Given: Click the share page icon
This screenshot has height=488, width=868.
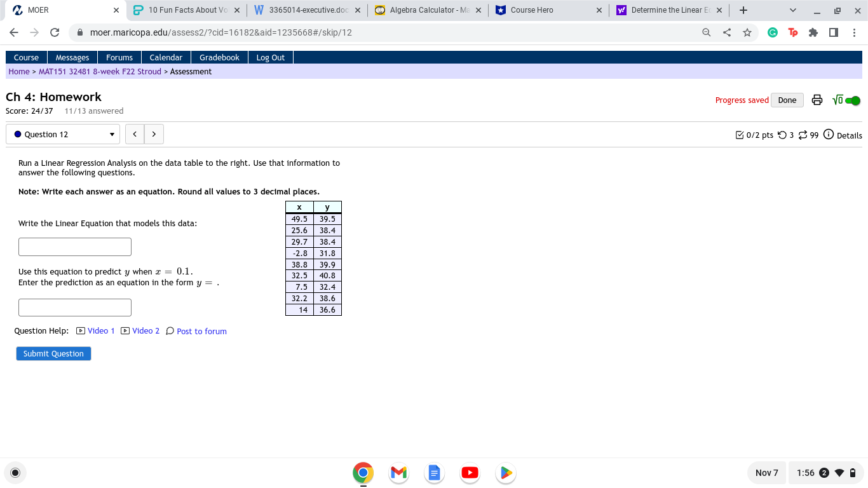Looking at the screenshot, I should [x=727, y=32].
